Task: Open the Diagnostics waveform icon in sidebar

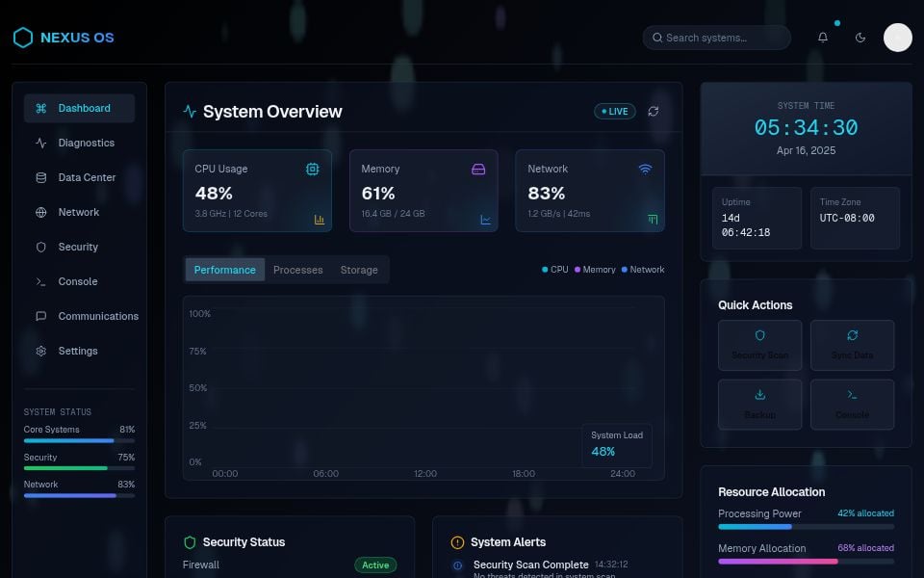Action: 40,143
